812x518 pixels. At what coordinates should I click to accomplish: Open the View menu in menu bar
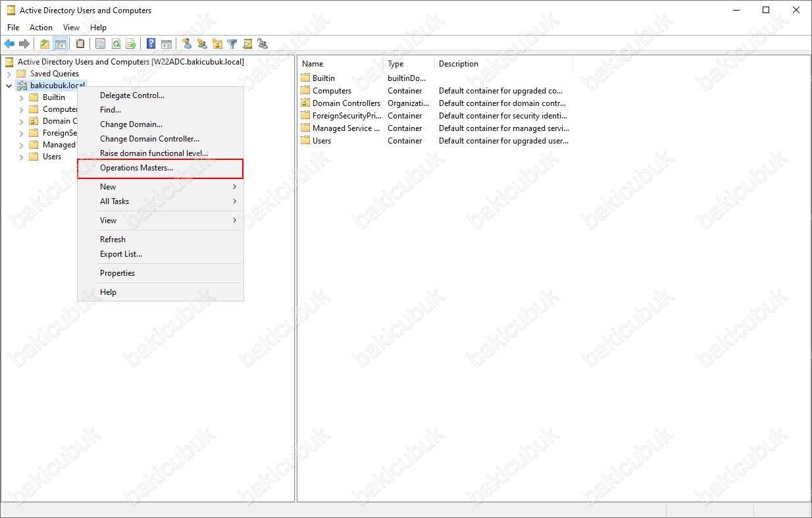click(x=71, y=28)
